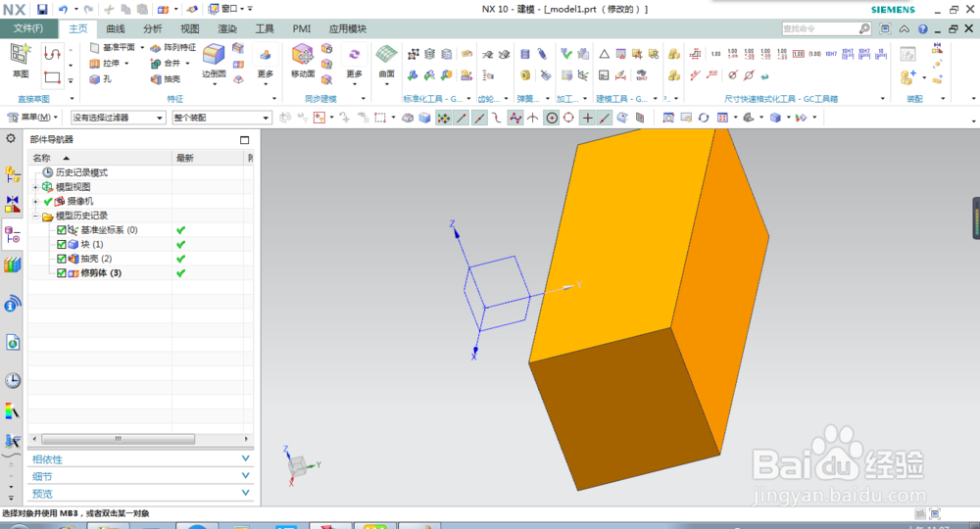Image resolution: width=980 pixels, height=529 pixels.
Task: Expand the 细节 panel
Action: [140, 476]
